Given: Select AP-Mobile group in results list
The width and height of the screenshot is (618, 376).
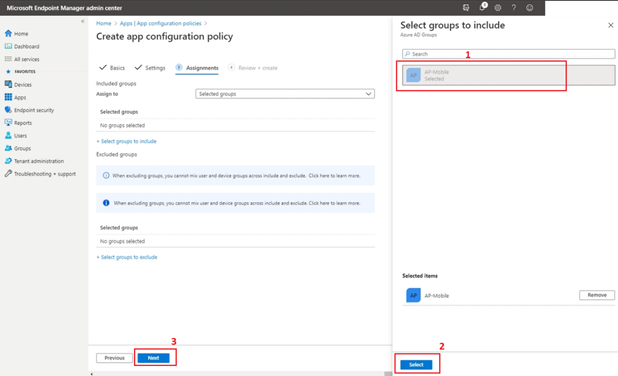Looking at the screenshot, I should (x=508, y=75).
